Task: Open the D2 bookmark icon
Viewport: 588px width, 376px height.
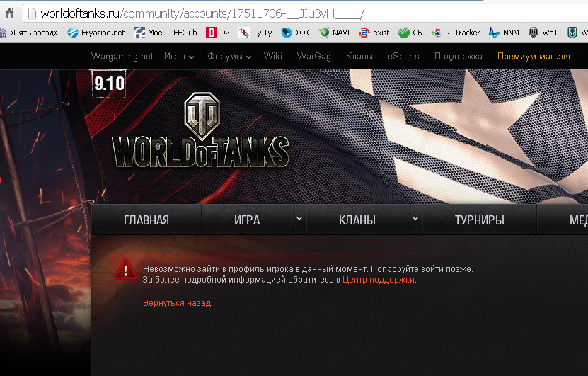Action: 211,33
